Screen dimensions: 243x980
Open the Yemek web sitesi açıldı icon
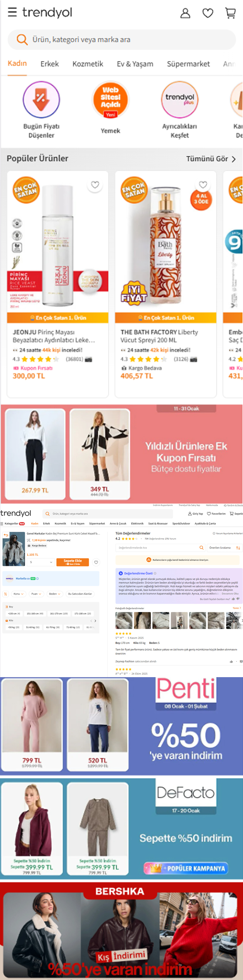click(110, 100)
